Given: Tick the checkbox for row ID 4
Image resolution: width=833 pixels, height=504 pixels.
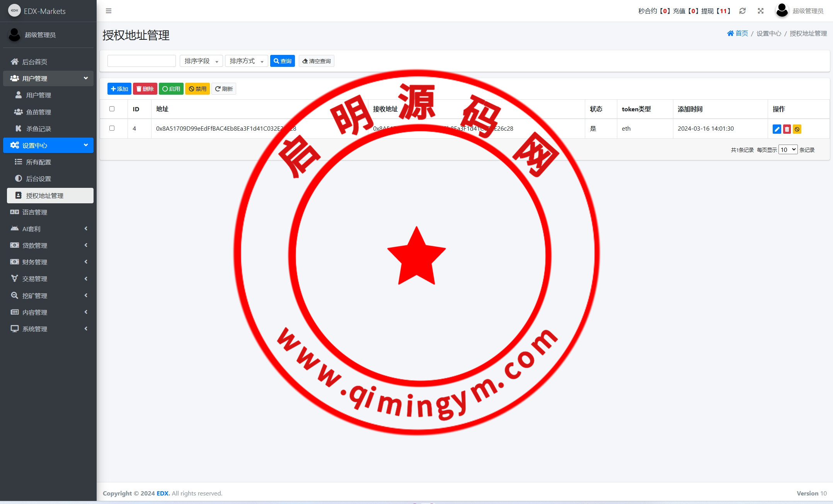Looking at the screenshot, I should coord(112,128).
